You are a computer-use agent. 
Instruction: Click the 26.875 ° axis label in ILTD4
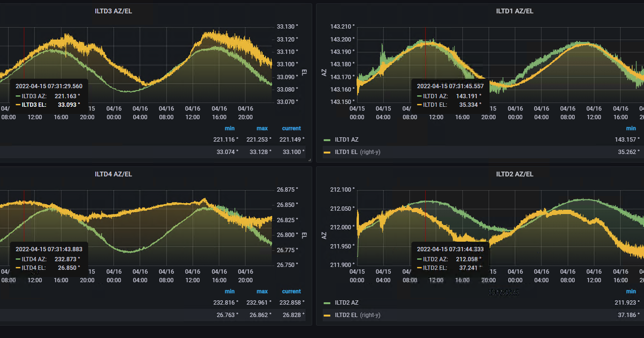coord(287,189)
